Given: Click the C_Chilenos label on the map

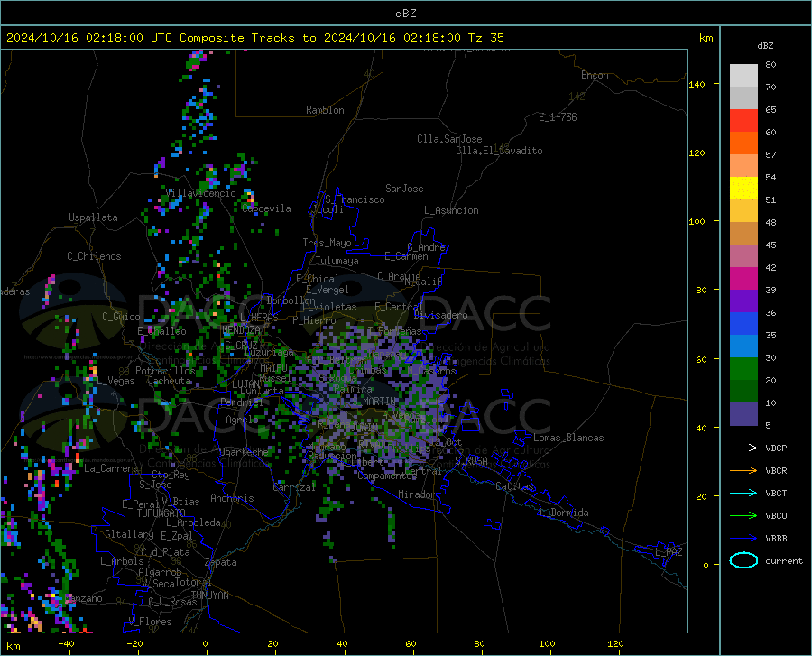Looking at the screenshot, I should 94,256.
